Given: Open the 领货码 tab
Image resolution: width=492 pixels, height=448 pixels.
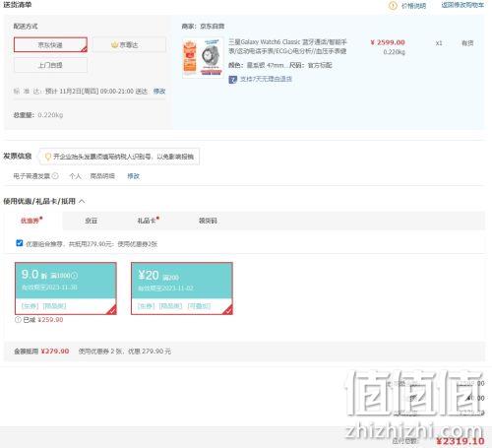Looking at the screenshot, I should click(208, 221).
